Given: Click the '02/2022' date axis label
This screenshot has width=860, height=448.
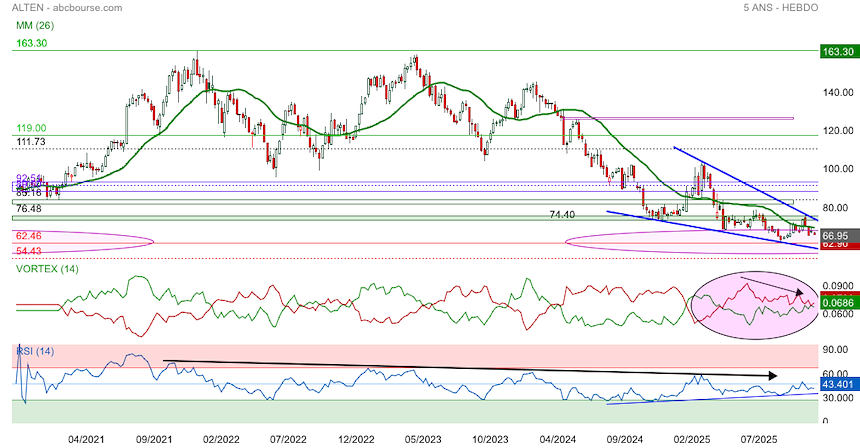Looking at the screenshot, I should 221,440.
